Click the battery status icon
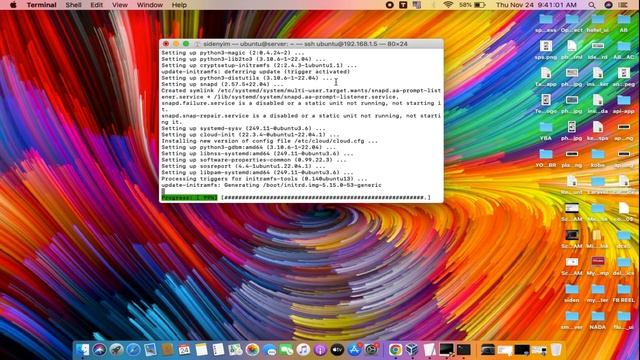 coord(480,5)
